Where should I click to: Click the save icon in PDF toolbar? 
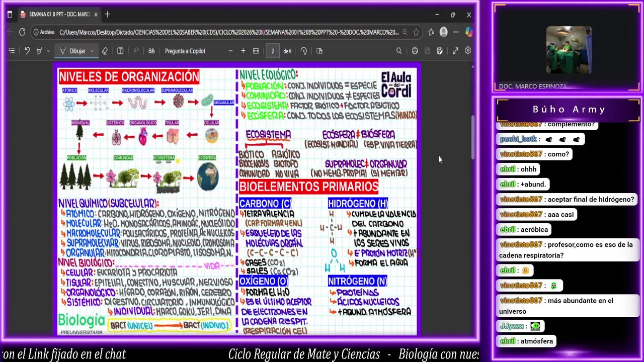point(427,51)
